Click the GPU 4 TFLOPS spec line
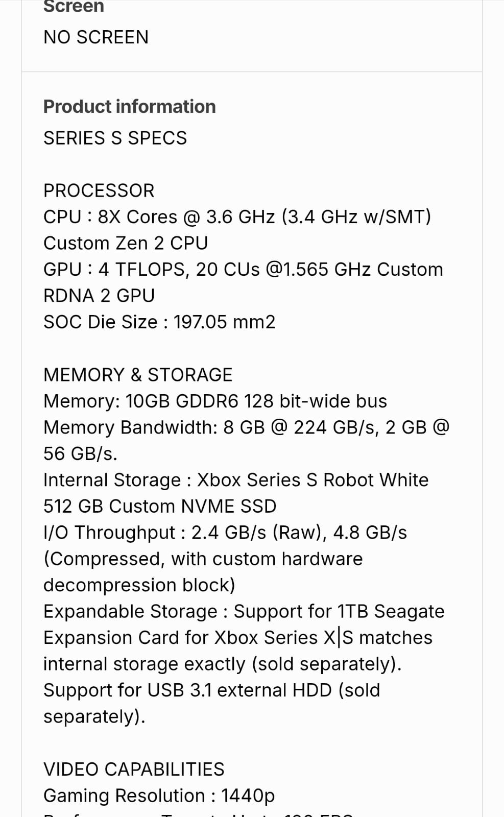Screen dimensions: 504x817 243,270
